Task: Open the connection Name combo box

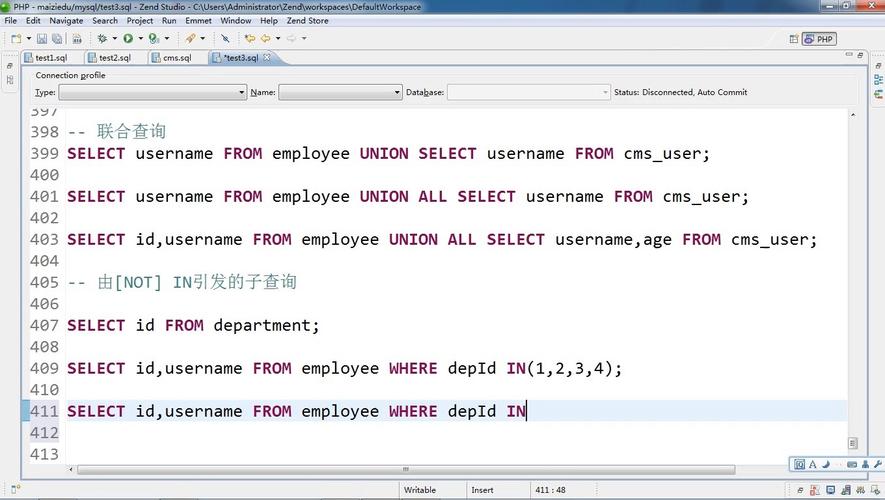Action: [340, 92]
